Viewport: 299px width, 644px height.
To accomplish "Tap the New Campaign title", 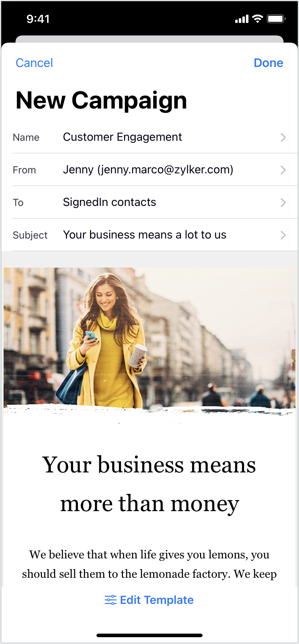I will tap(101, 101).
